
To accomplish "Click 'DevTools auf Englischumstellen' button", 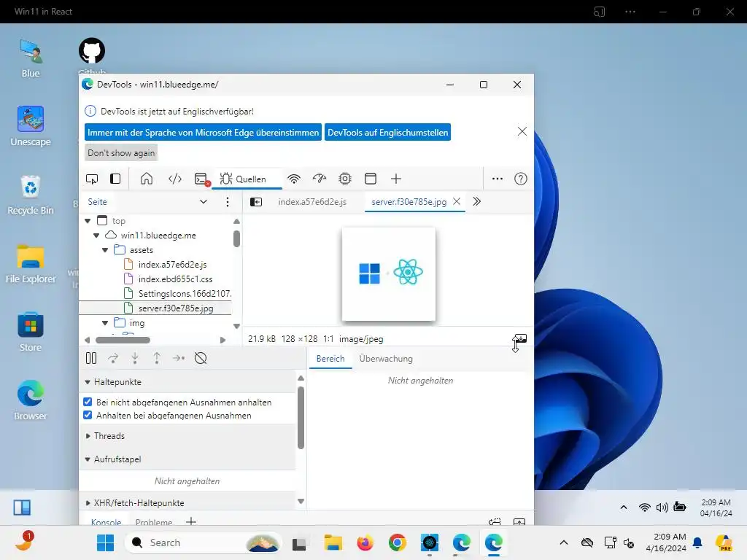I will [388, 133].
